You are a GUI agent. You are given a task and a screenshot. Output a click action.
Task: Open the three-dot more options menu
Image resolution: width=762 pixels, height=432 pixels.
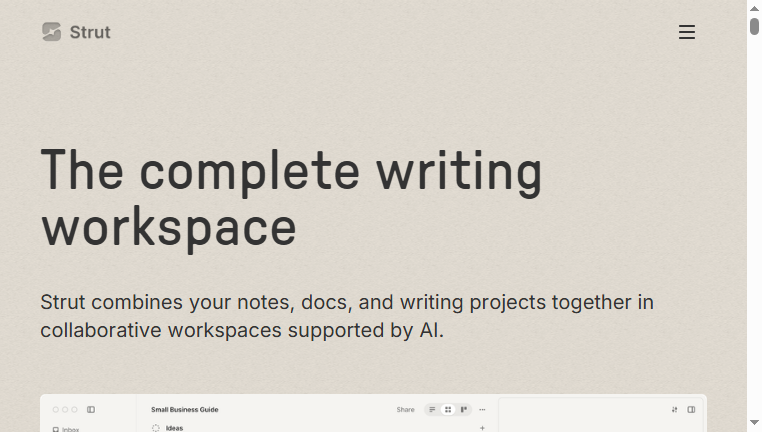(482, 410)
